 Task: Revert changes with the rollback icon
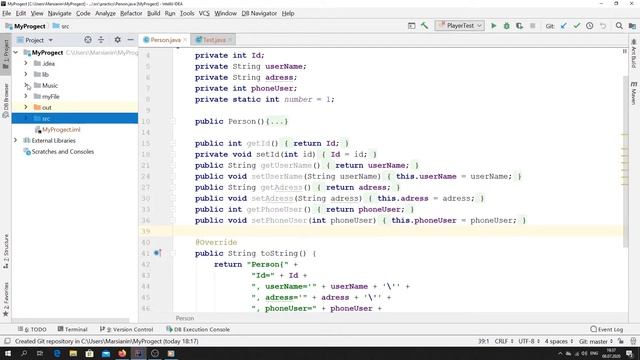tap(603, 26)
